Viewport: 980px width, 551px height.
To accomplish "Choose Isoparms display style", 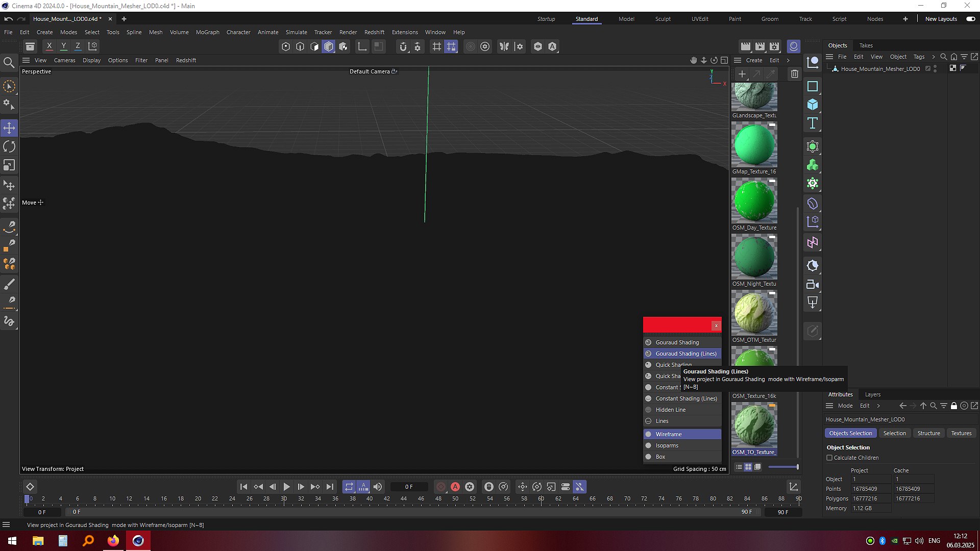I will pos(682,445).
